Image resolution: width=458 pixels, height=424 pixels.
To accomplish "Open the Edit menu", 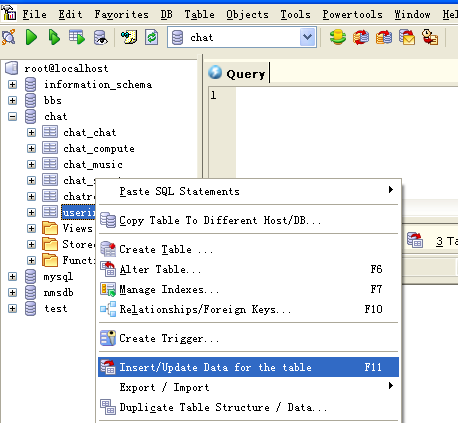I will pyautogui.click(x=70, y=14).
